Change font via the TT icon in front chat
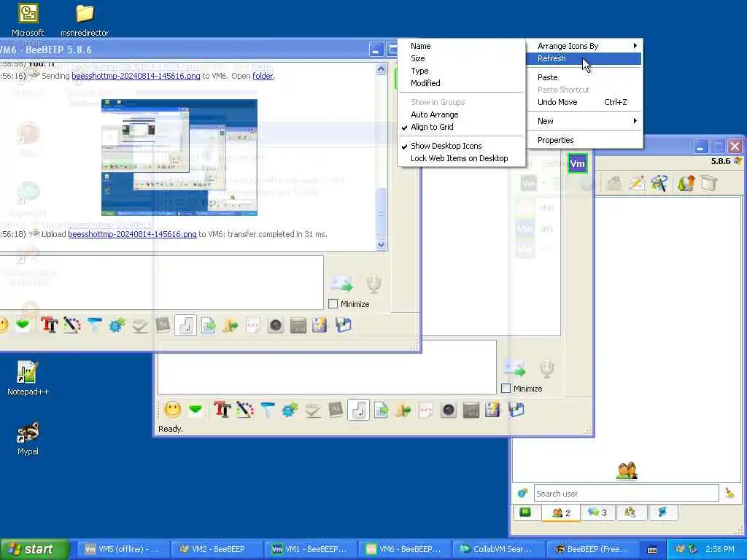Image resolution: width=747 pixels, height=560 pixels. [x=222, y=410]
